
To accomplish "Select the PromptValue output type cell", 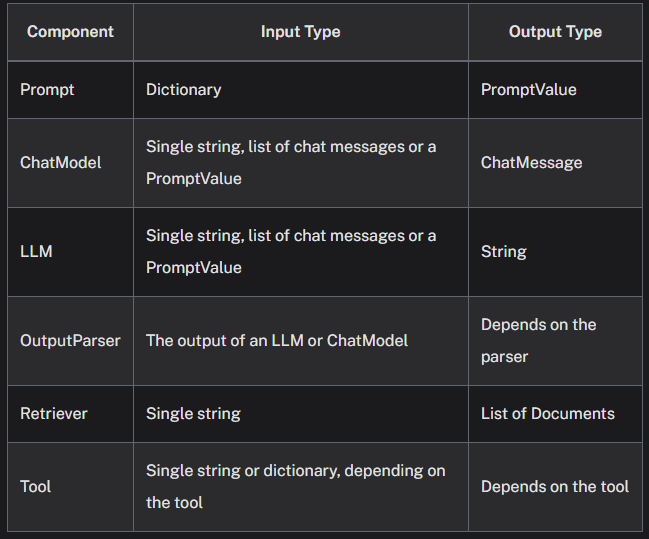I will coord(528,89).
